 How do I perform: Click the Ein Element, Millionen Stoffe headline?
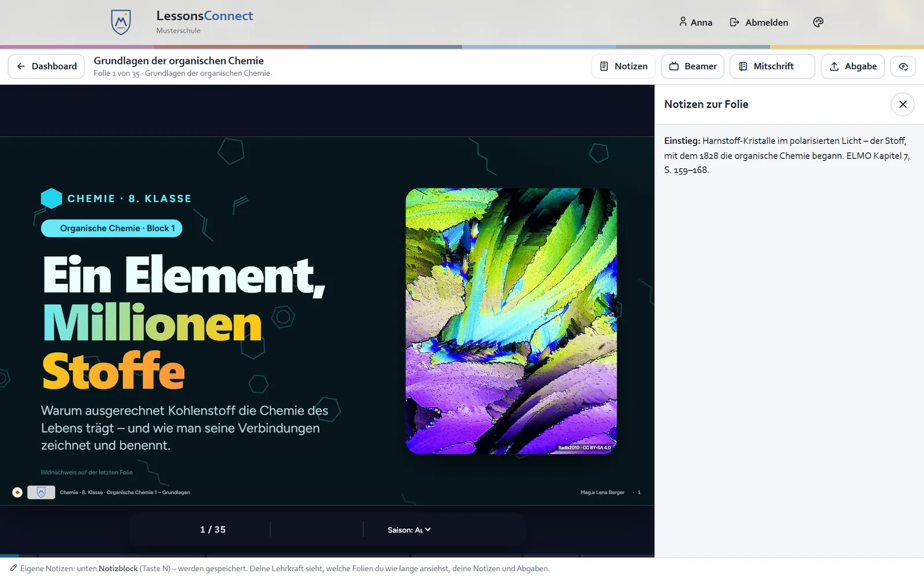coord(184,323)
